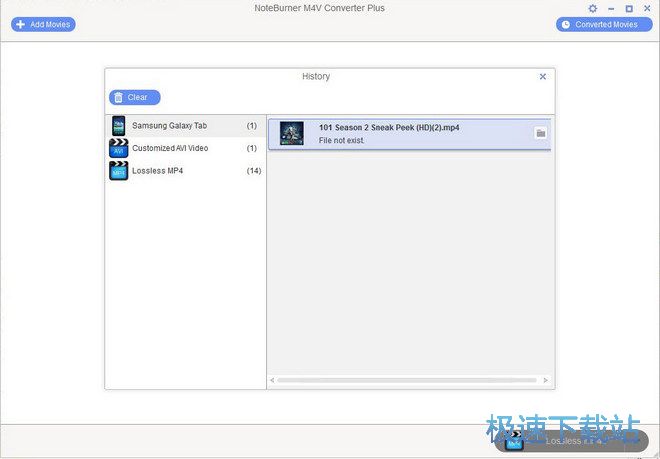This screenshot has height=459, width=660.
Task: Select Customized AVI Video category
Action: pos(170,148)
